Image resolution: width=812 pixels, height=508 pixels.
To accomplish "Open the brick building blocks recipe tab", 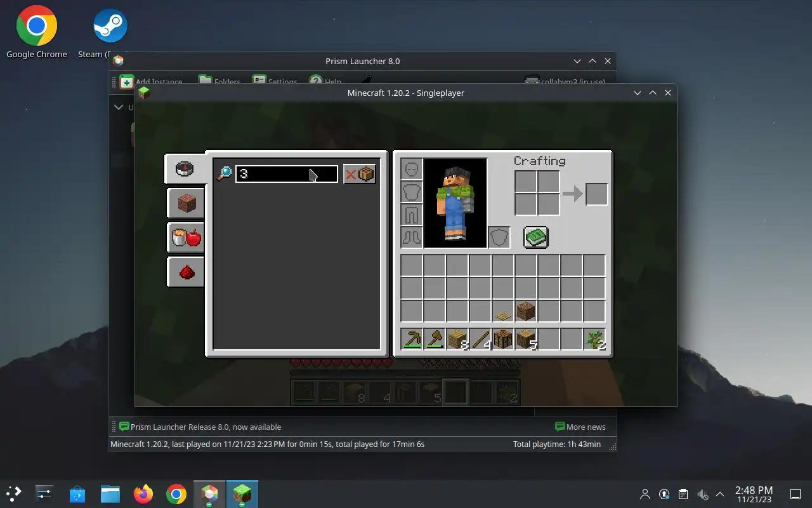I will tap(185, 203).
